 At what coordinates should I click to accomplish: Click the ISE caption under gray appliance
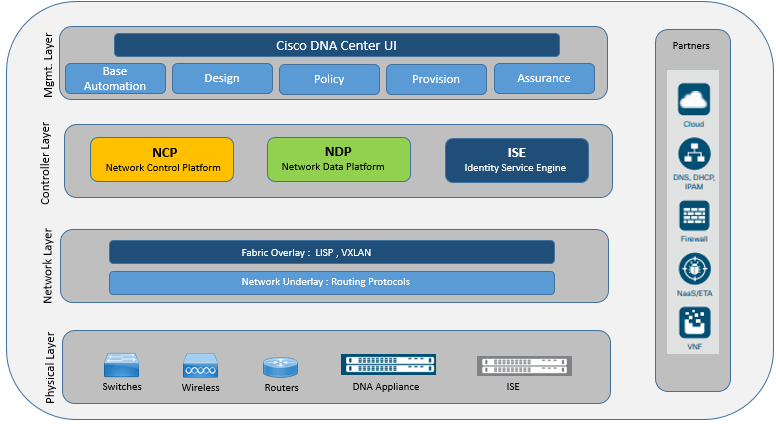click(x=513, y=387)
